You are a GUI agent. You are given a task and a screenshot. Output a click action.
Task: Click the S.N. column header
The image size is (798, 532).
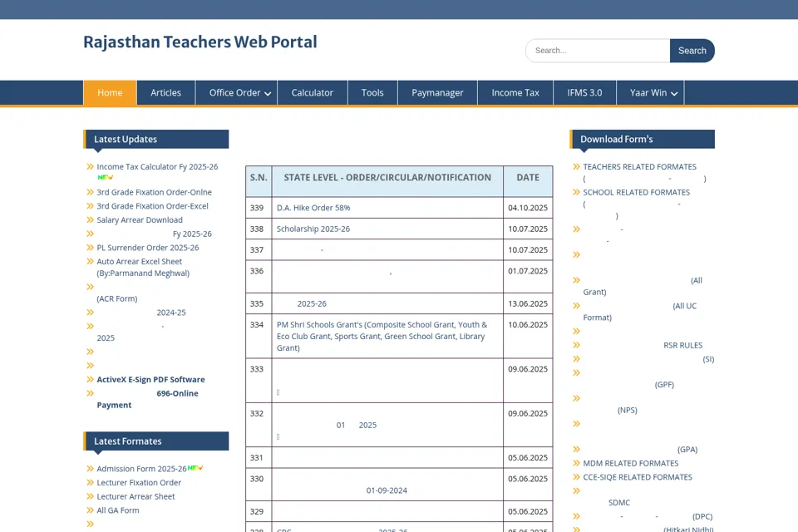pos(259,180)
